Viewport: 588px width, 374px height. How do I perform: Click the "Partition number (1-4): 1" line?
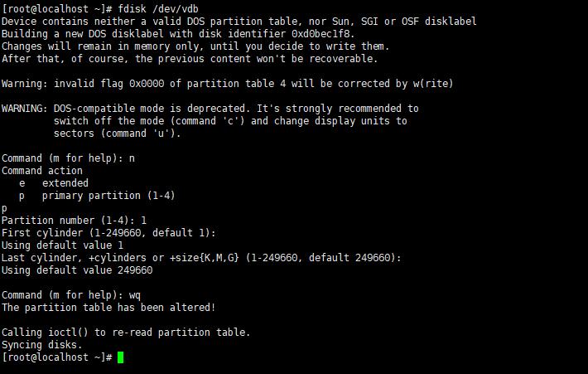(x=74, y=221)
